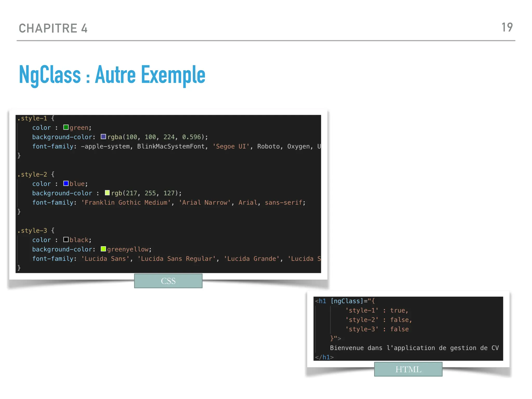Click the '.style-3 {' selector line
Screen dimensions: 532x399
coord(36,230)
